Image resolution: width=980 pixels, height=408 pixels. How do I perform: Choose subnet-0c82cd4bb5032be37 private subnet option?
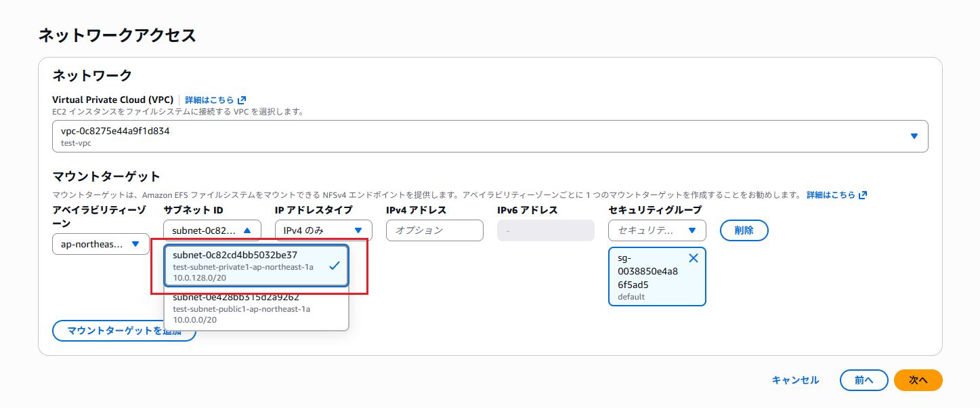coord(257,266)
